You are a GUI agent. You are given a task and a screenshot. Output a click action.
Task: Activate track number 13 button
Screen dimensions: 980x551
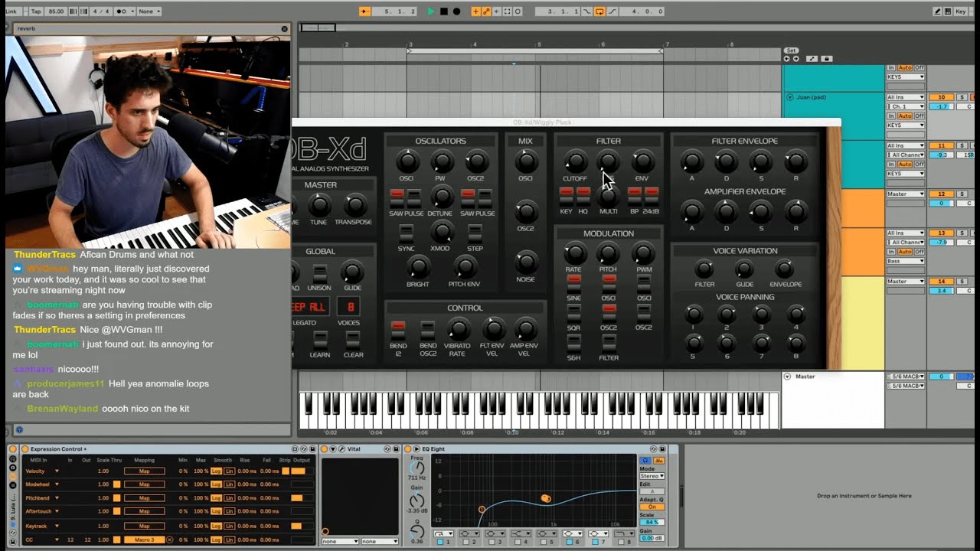pyautogui.click(x=941, y=233)
